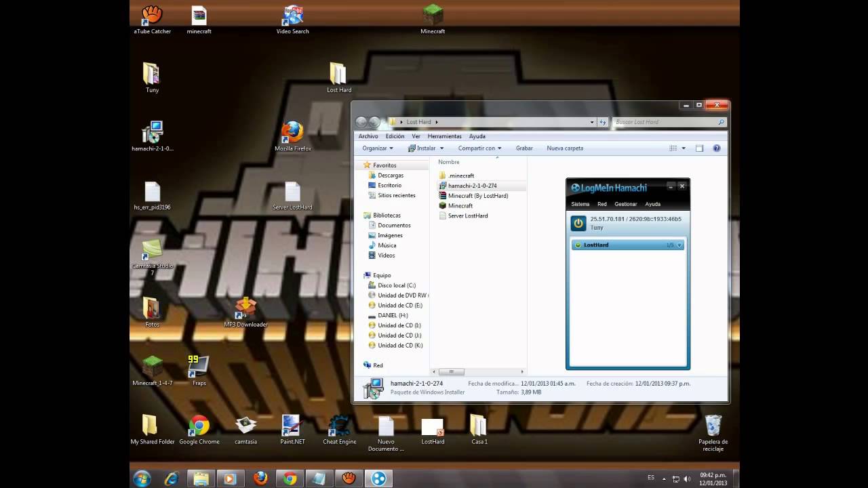
Task: Open Explorer help icon
Action: (716, 148)
